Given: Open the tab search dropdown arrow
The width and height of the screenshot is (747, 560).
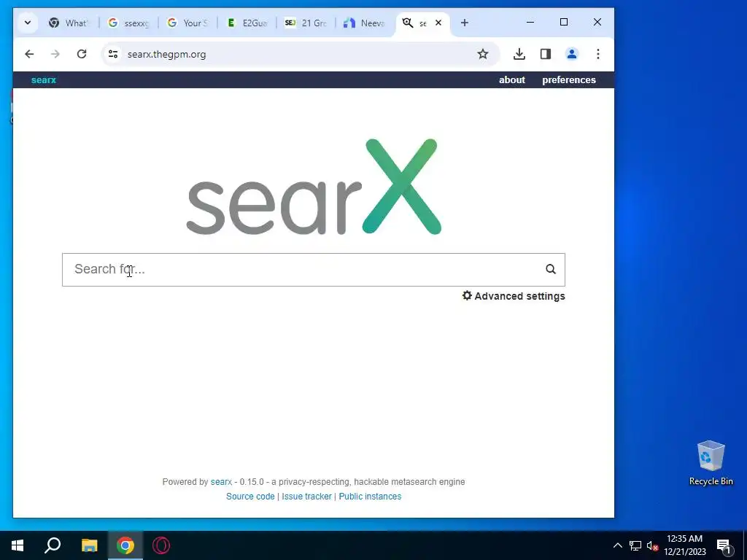Looking at the screenshot, I should 28,23.
